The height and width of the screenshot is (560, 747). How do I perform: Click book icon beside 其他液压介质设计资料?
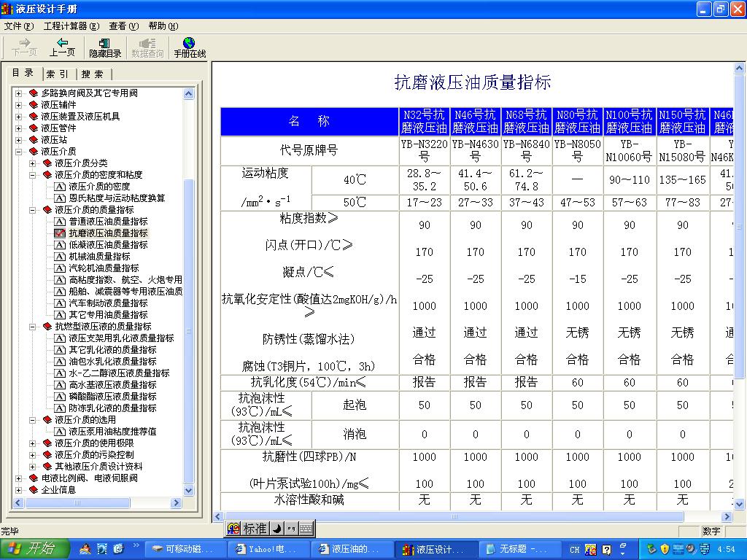[x=47, y=467]
